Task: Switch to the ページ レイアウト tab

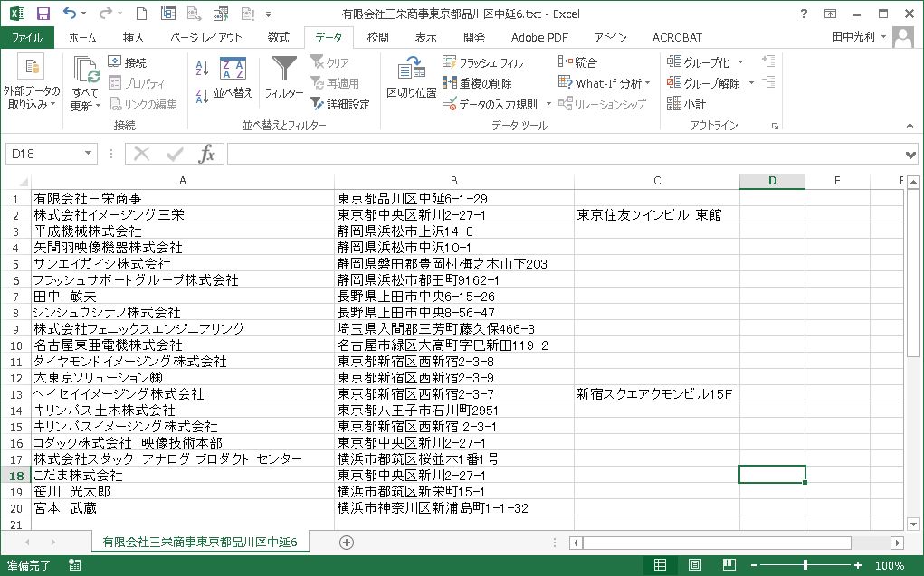Action: point(205,38)
